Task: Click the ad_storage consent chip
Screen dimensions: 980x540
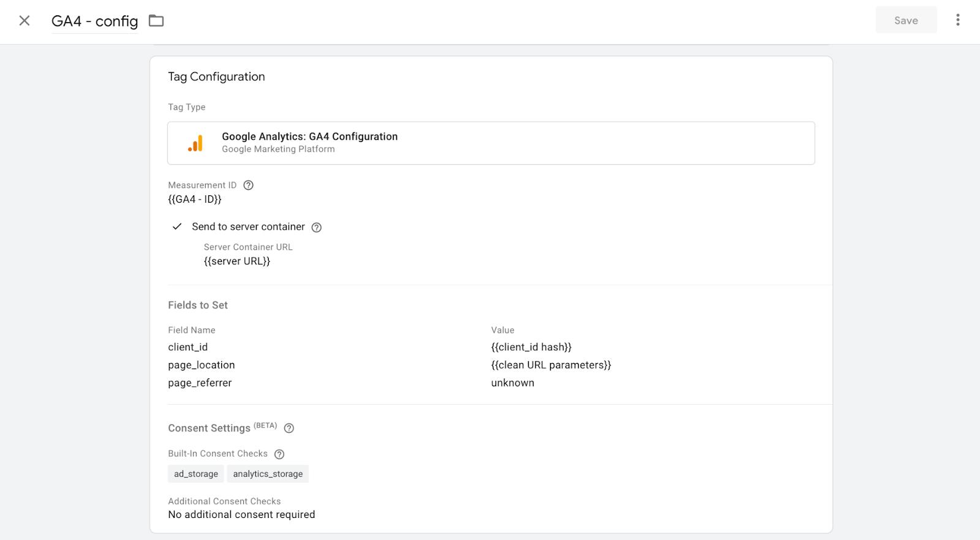Action: 196,474
